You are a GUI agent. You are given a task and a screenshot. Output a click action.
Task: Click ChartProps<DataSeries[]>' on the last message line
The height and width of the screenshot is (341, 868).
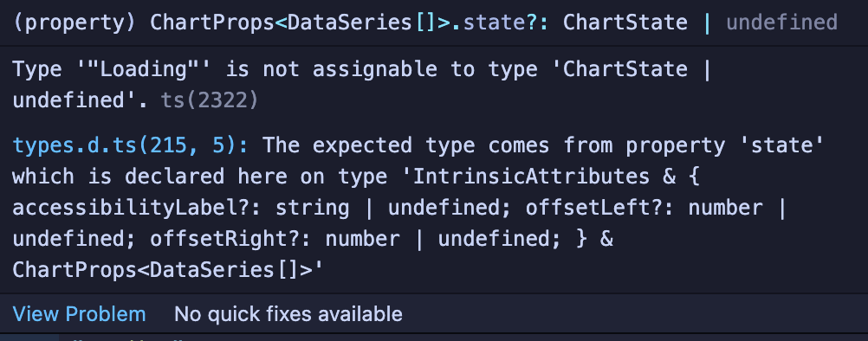click(168, 270)
